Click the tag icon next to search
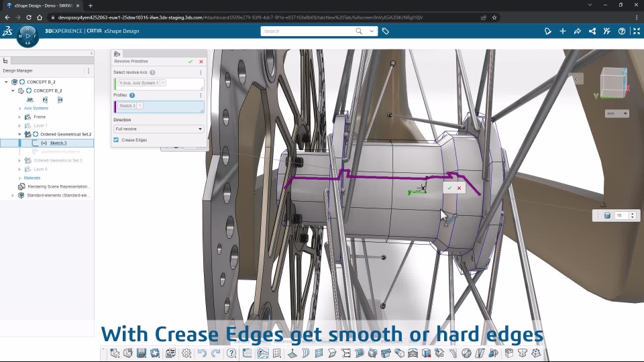The height and width of the screenshot is (362, 644). [x=385, y=32]
